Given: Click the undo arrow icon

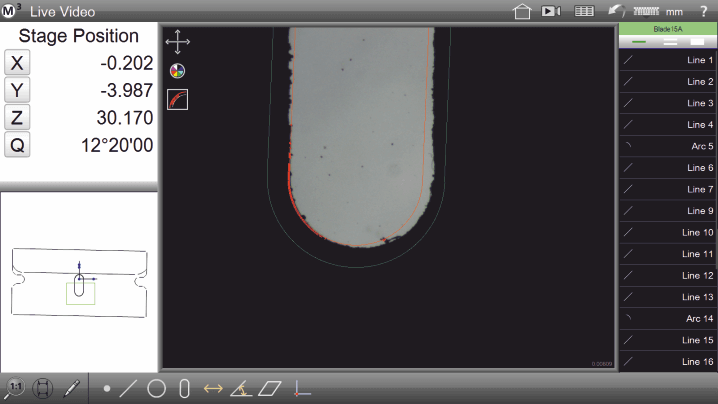Looking at the screenshot, I should (617, 11).
